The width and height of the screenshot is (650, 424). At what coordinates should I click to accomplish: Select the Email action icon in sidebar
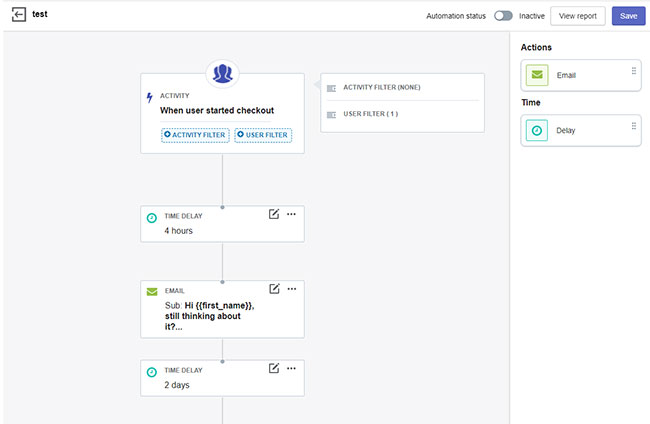click(537, 75)
